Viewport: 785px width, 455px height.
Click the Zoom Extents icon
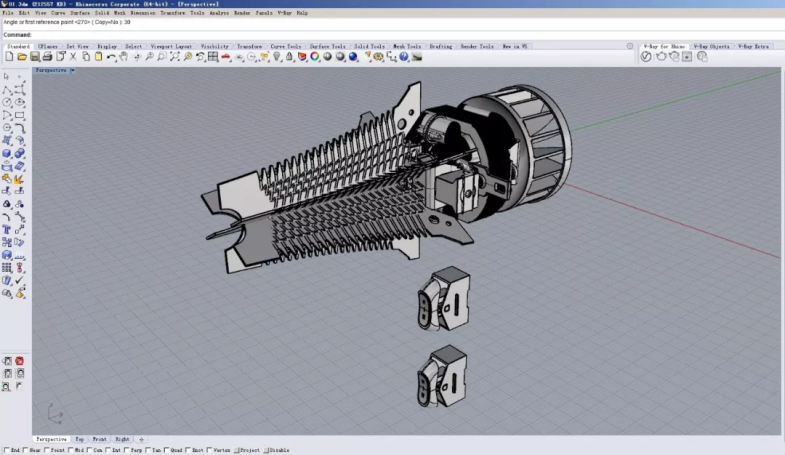click(x=174, y=57)
